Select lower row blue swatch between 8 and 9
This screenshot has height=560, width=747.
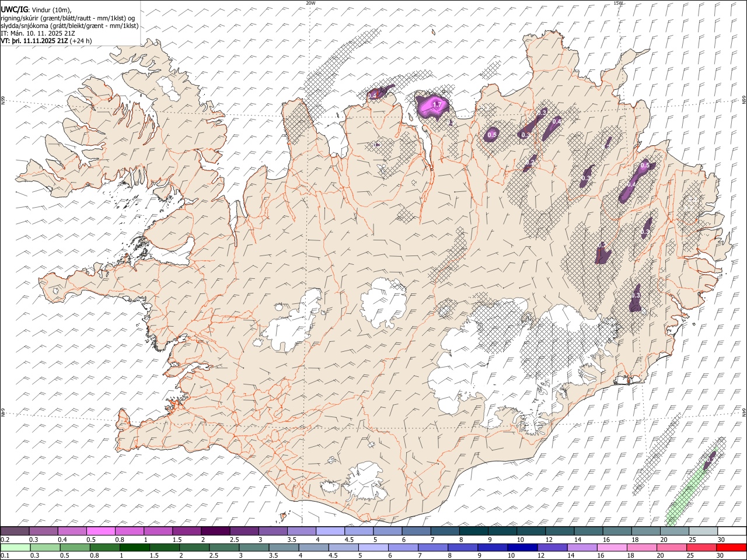[463, 547]
